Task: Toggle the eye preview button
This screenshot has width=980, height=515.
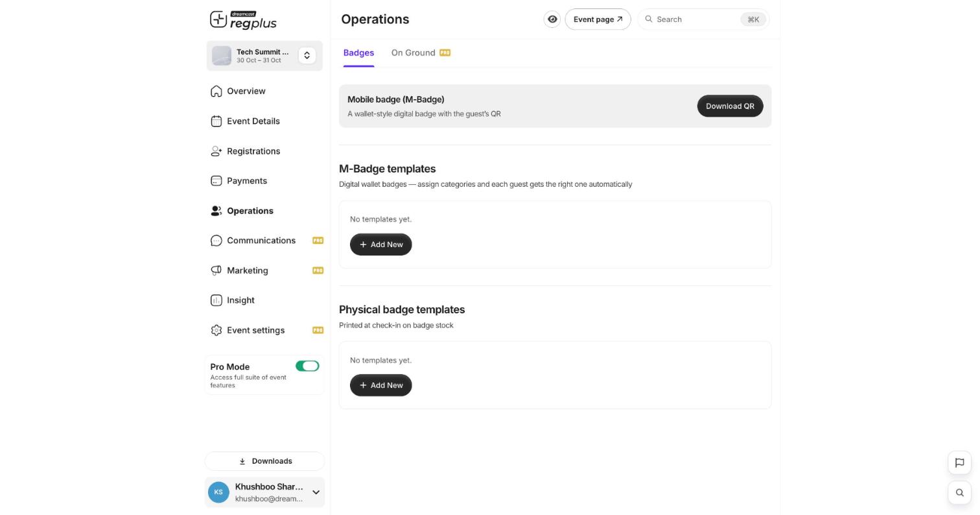Action: tap(552, 19)
